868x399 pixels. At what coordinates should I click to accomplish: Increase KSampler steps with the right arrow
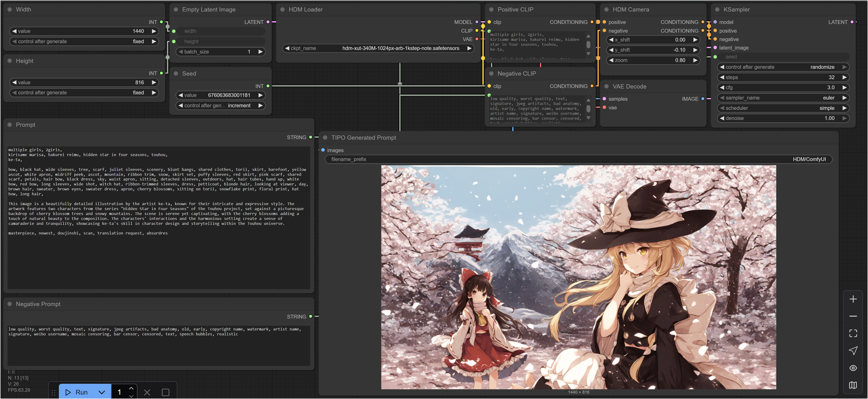coord(844,77)
